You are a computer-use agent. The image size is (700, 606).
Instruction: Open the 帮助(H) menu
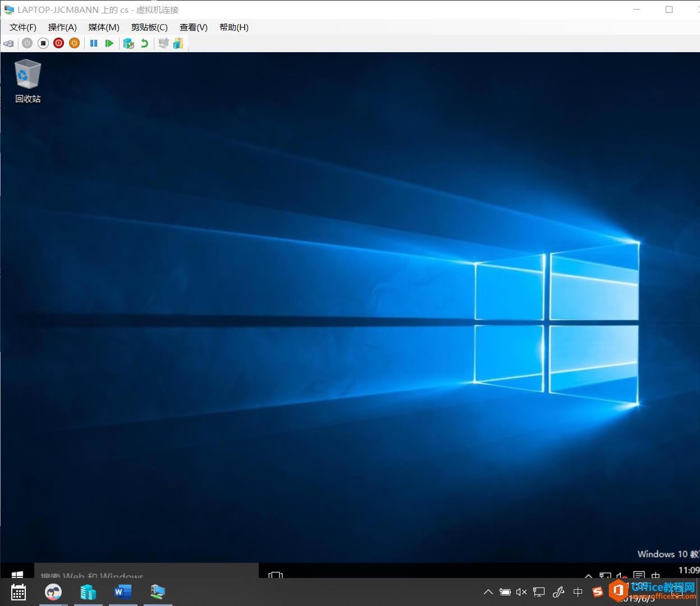point(234,27)
